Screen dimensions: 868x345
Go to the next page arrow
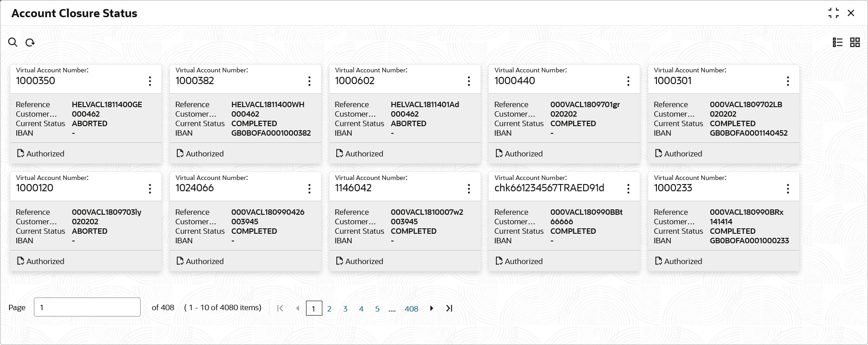point(432,308)
